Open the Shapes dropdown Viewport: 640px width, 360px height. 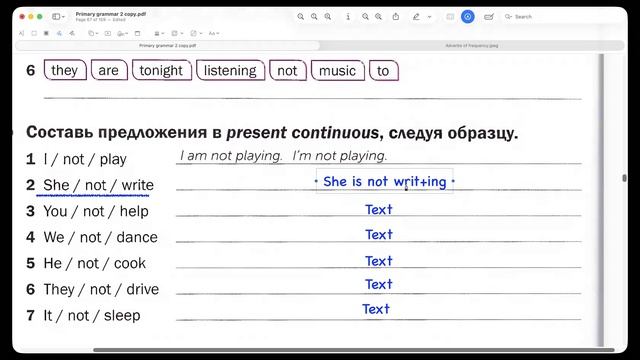click(93, 33)
